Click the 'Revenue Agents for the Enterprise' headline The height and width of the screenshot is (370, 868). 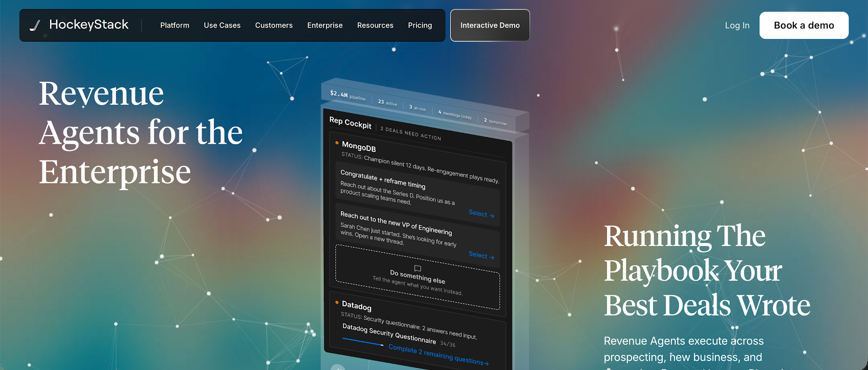tap(141, 132)
